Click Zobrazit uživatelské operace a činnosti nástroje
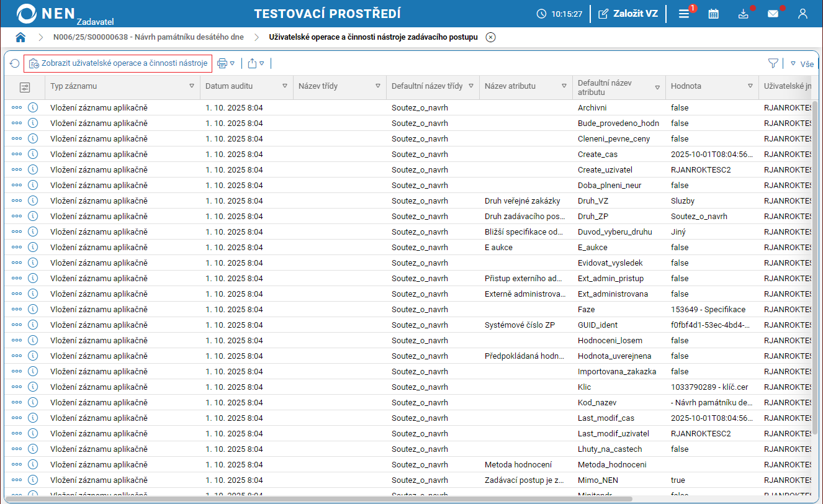Screen dimensions: 823x504 tap(118, 63)
